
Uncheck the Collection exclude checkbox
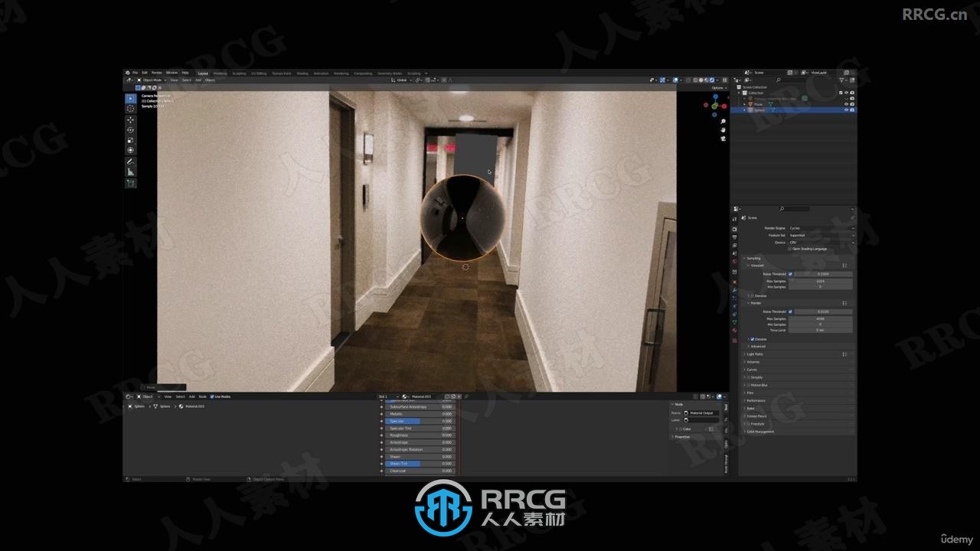pos(841,93)
